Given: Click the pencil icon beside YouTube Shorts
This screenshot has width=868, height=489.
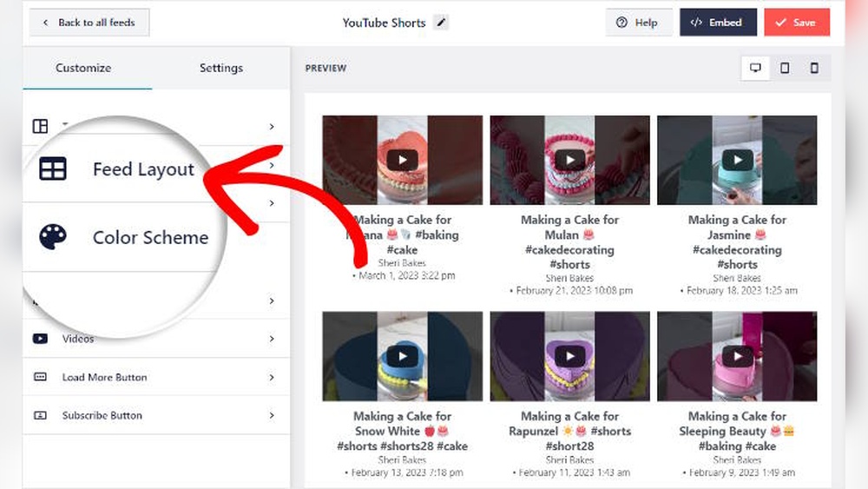Looking at the screenshot, I should tap(441, 23).
